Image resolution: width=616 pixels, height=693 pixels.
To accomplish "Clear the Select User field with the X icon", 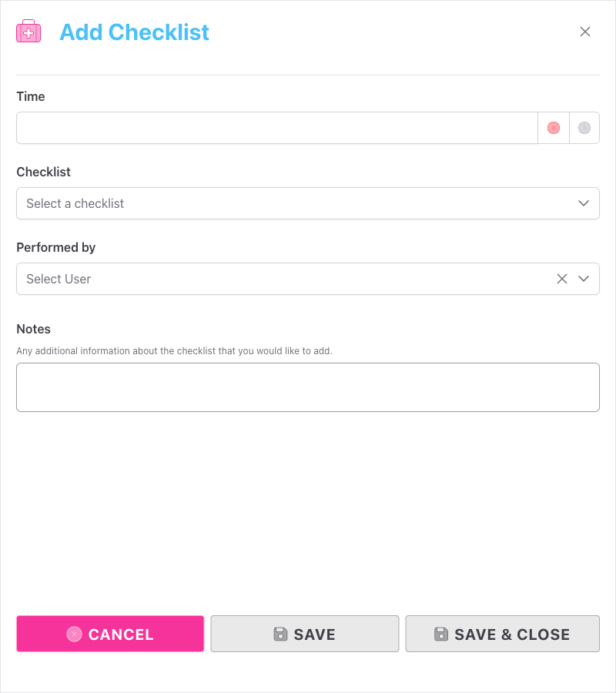I will click(562, 279).
